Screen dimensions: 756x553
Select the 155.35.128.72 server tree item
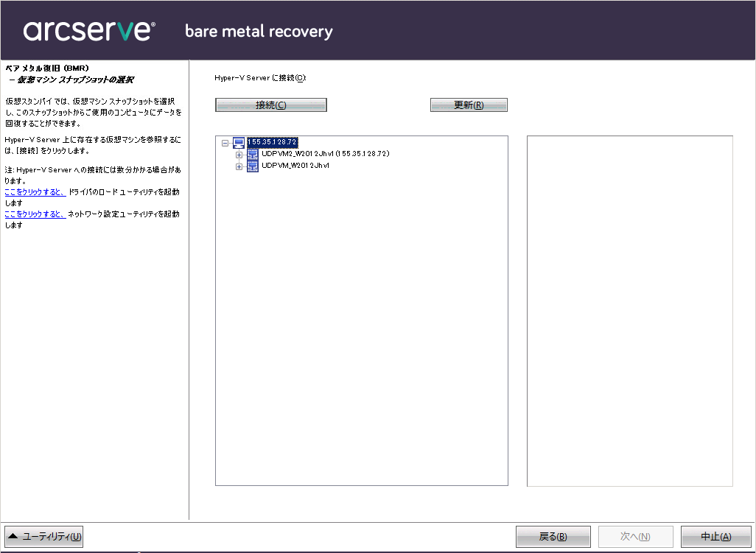pos(273,142)
